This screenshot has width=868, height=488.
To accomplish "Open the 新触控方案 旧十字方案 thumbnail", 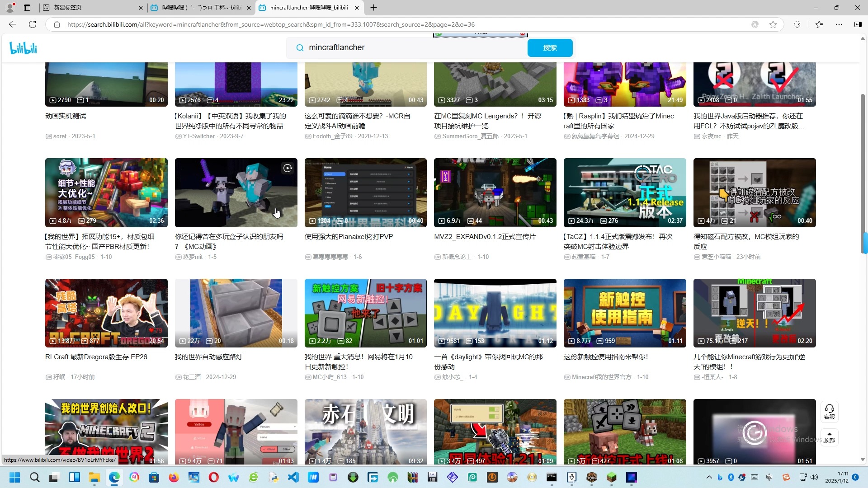I will tap(365, 313).
